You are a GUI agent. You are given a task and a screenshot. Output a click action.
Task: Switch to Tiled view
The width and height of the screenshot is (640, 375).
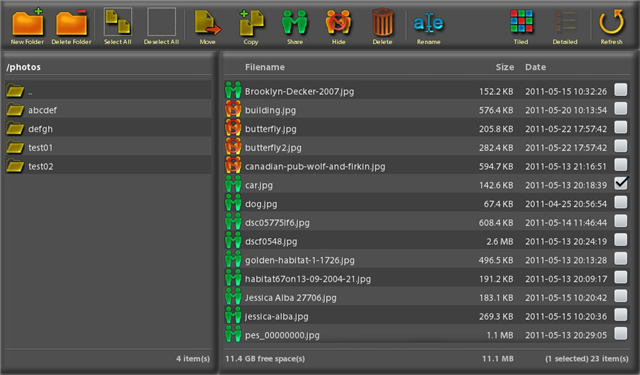[521, 22]
